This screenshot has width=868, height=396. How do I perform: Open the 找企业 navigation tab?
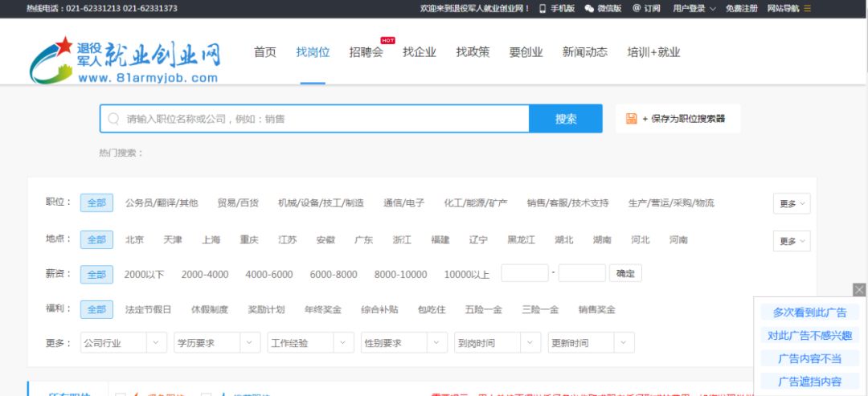click(419, 52)
